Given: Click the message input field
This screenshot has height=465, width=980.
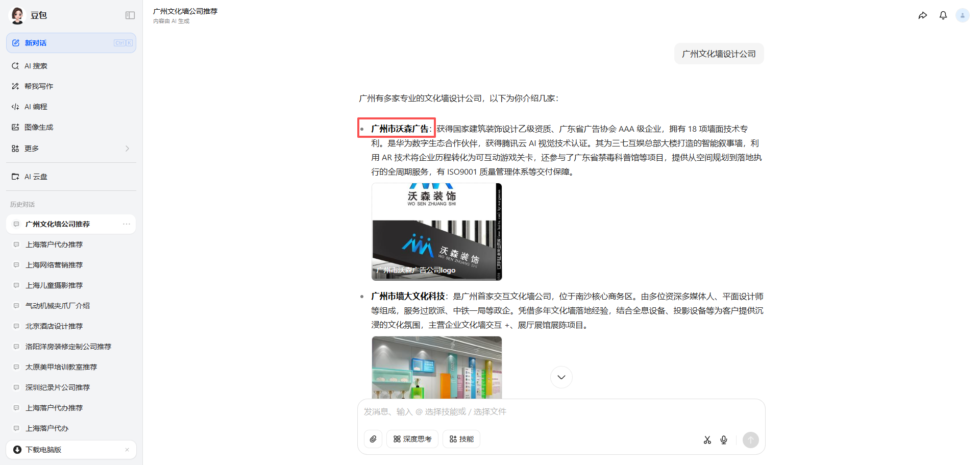Looking at the screenshot, I should [560, 412].
